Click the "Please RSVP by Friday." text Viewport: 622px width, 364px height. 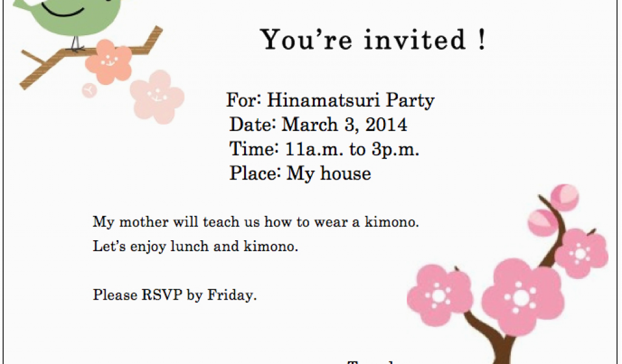(175, 295)
